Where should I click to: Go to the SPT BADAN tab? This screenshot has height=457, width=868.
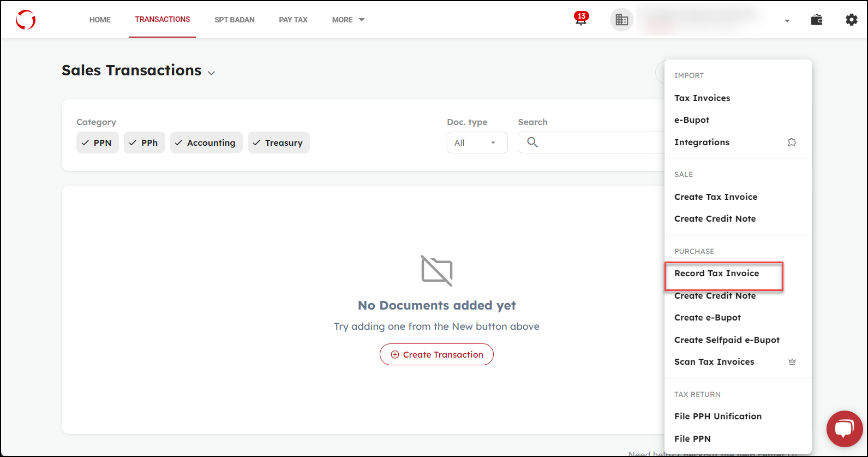coord(234,20)
